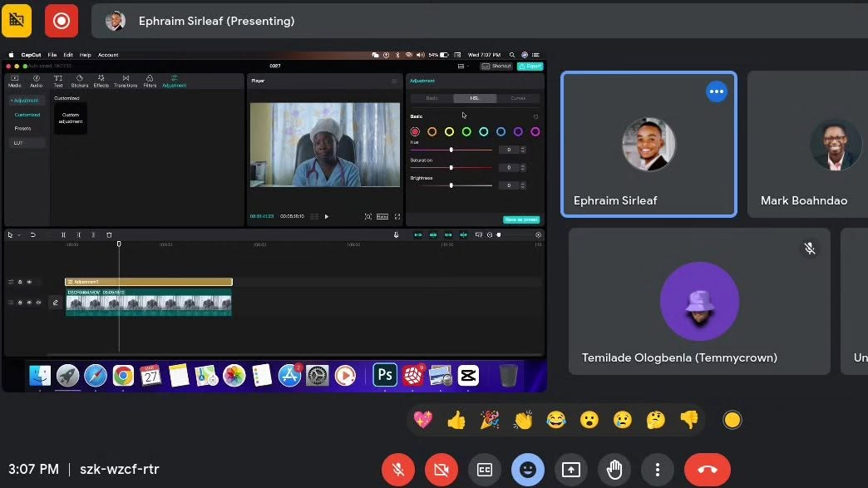Image resolution: width=868 pixels, height=488 pixels.
Task: Select Presets in the Adjustment sidebar
Action: click(22, 128)
